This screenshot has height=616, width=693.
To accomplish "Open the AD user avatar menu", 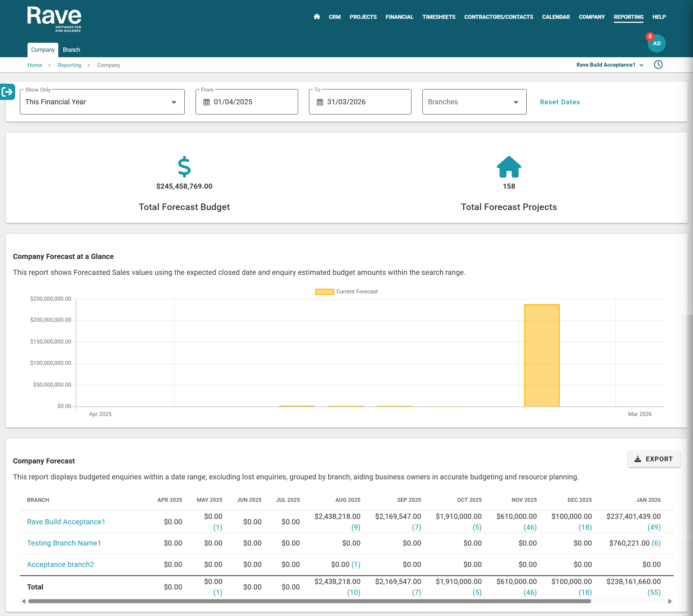I will coord(656,43).
